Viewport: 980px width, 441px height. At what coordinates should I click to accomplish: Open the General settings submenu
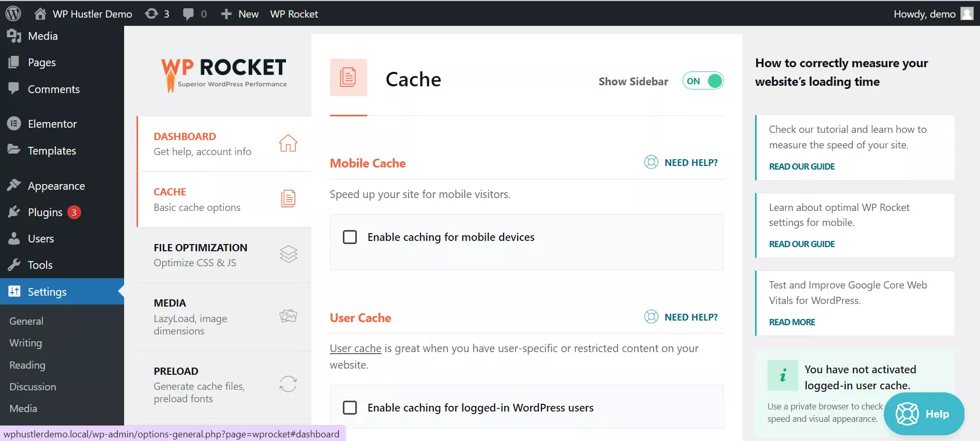(26, 321)
